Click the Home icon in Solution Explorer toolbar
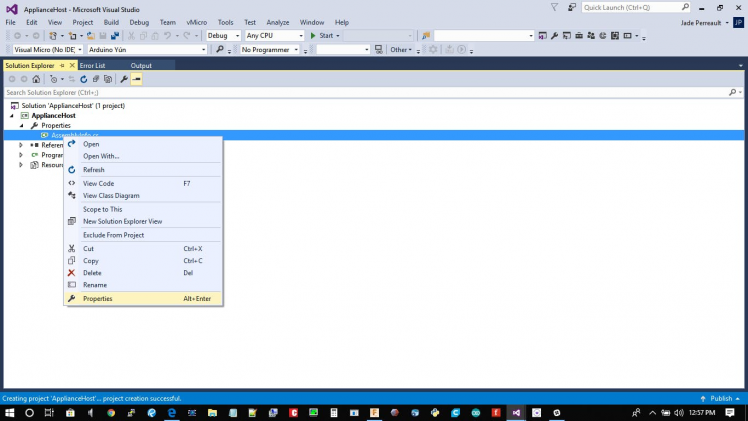Screen dimensions: 748x421 [x=36, y=79]
